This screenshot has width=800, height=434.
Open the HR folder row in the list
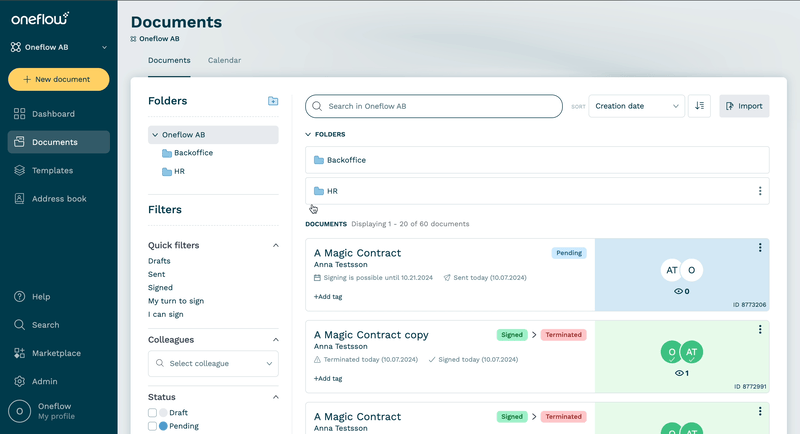coord(537,191)
